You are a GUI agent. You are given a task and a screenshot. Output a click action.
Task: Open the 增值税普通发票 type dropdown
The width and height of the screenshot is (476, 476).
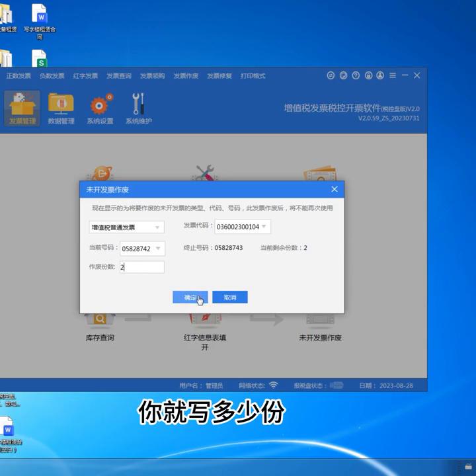click(126, 227)
